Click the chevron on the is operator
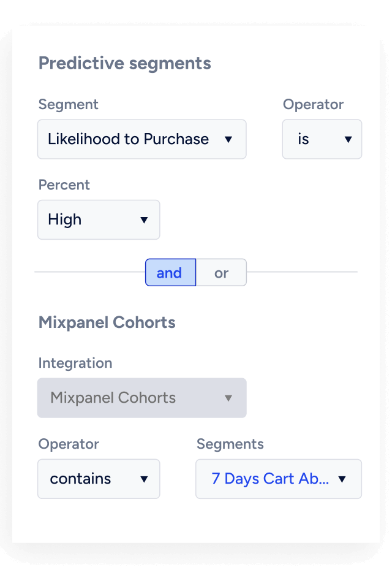 tap(349, 139)
